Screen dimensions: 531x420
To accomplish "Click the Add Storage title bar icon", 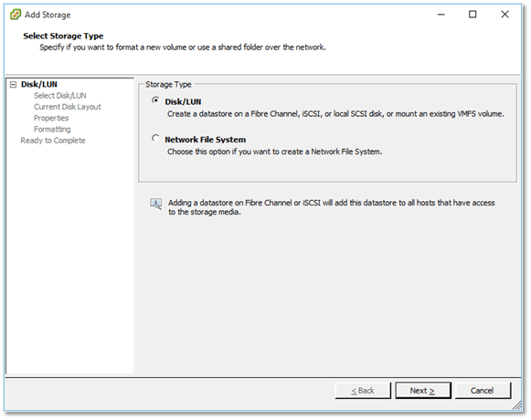I will click(x=16, y=15).
